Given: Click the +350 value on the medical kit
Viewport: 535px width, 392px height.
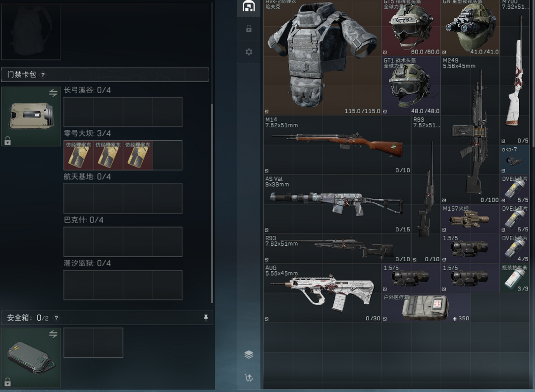Looking at the screenshot, I should 461,318.
